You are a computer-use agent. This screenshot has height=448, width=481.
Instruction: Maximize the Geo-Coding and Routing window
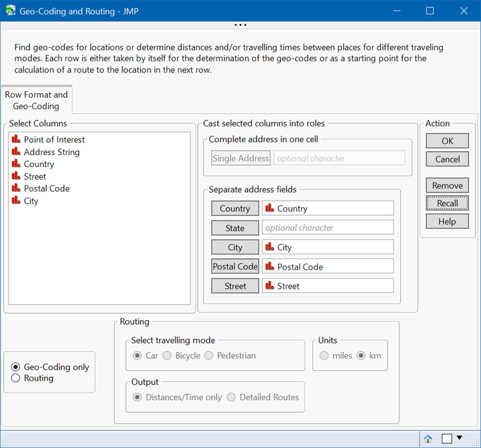click(x=430, y=11)
